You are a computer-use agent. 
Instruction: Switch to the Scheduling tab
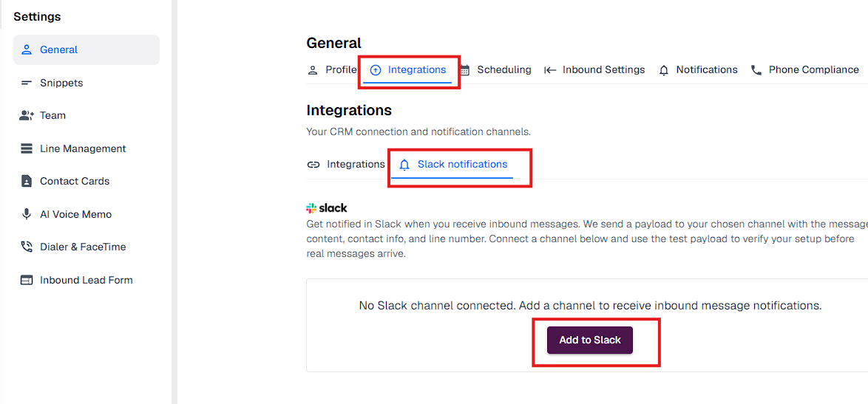(495, 70)
